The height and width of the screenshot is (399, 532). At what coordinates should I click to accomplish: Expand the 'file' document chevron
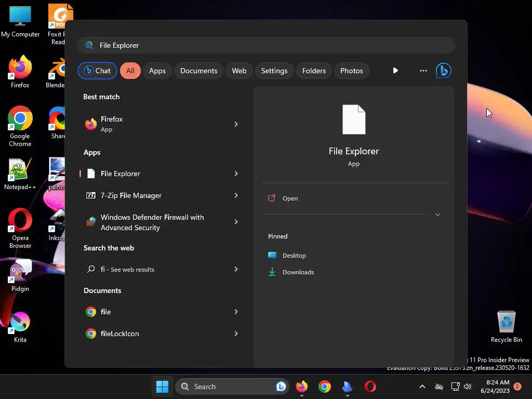pyautogui.click(x=236, y=312)
